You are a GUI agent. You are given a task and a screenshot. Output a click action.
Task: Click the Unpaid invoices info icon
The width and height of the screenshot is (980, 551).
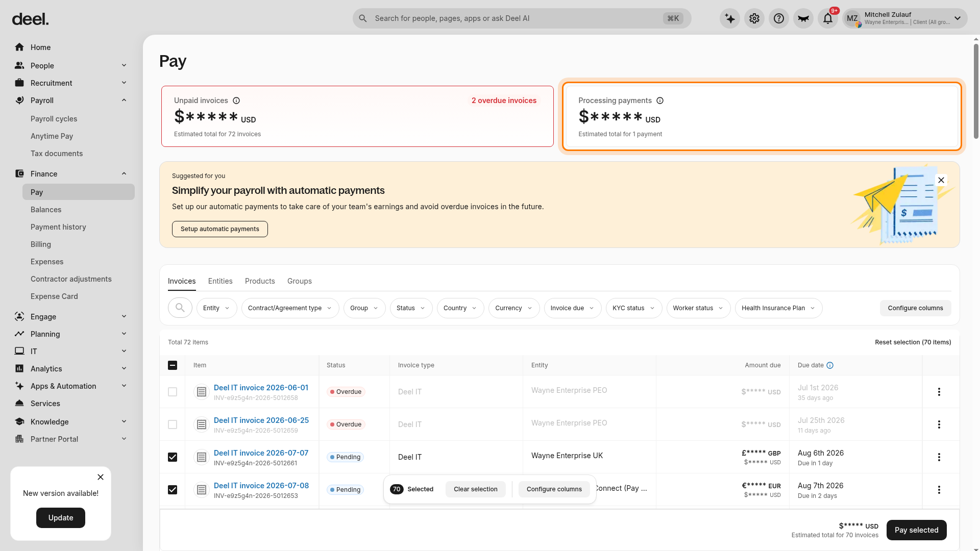pyautogui.click(x=236, y=101)
